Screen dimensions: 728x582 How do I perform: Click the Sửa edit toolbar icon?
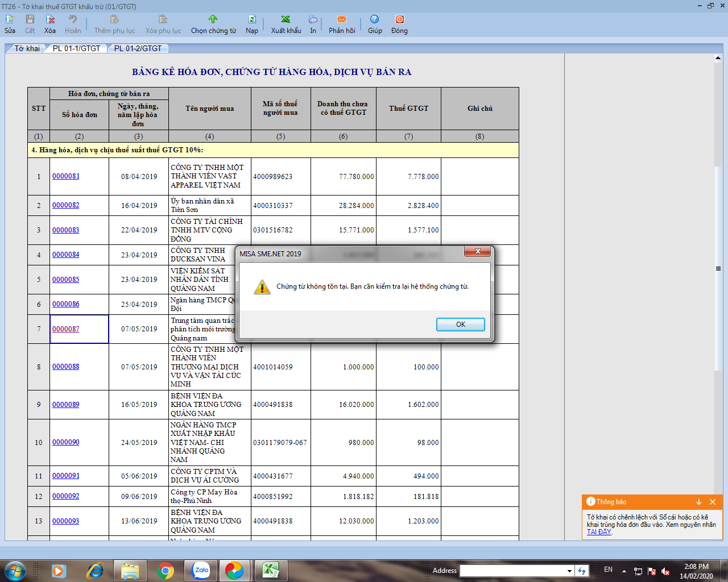(10, 20)
